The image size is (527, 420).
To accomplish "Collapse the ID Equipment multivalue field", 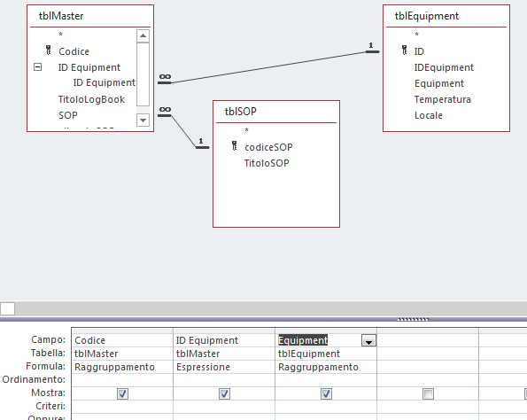I will (37, 67).
